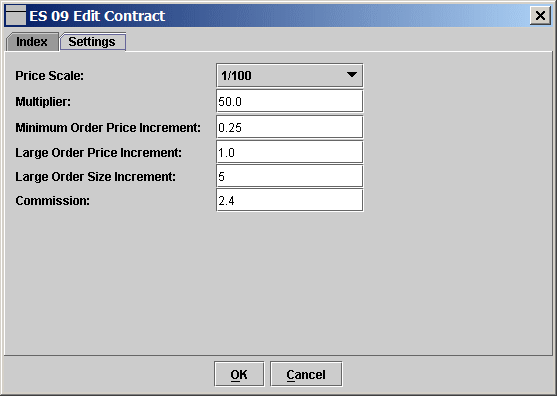Focus the Commission field showing 2.4

(290, 200)
